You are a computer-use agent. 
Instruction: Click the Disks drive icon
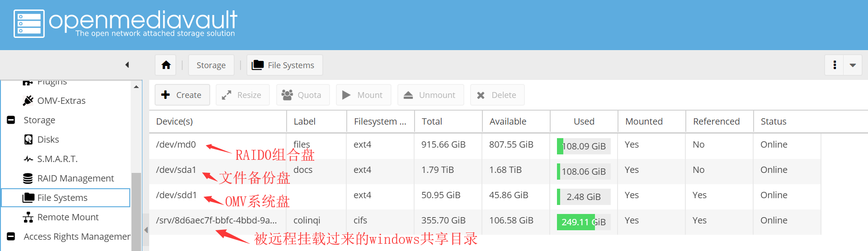point(28,139)
